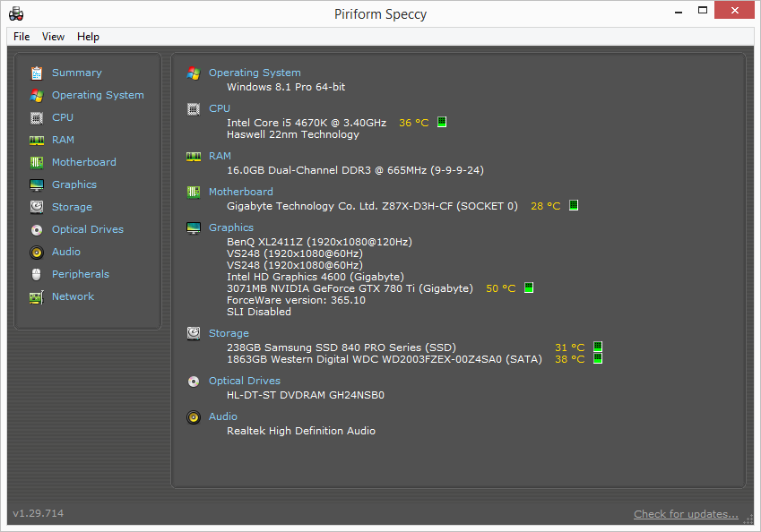Open RAM section via its sidebar icon
This screenshot has width=761, height=532.
tap(37, 140)
